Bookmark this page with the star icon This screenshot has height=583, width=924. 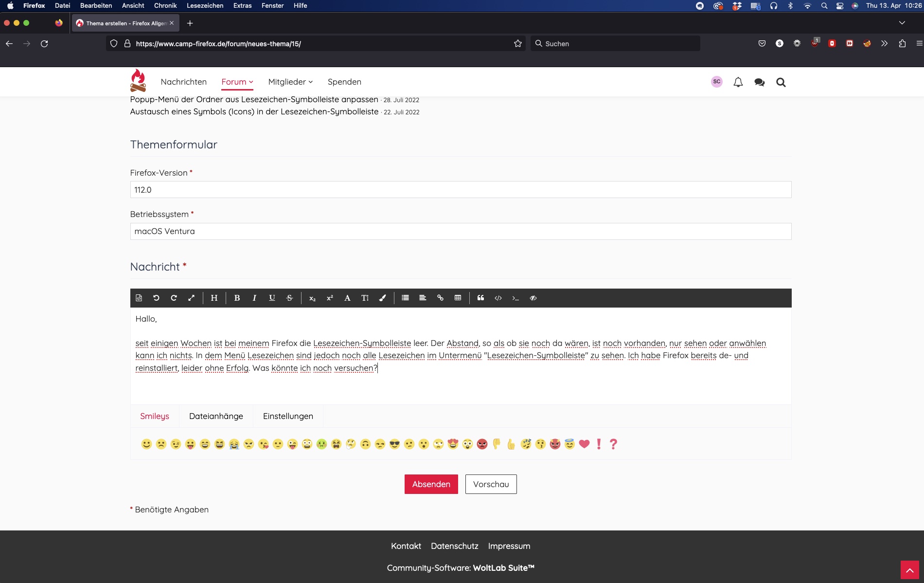518,44
